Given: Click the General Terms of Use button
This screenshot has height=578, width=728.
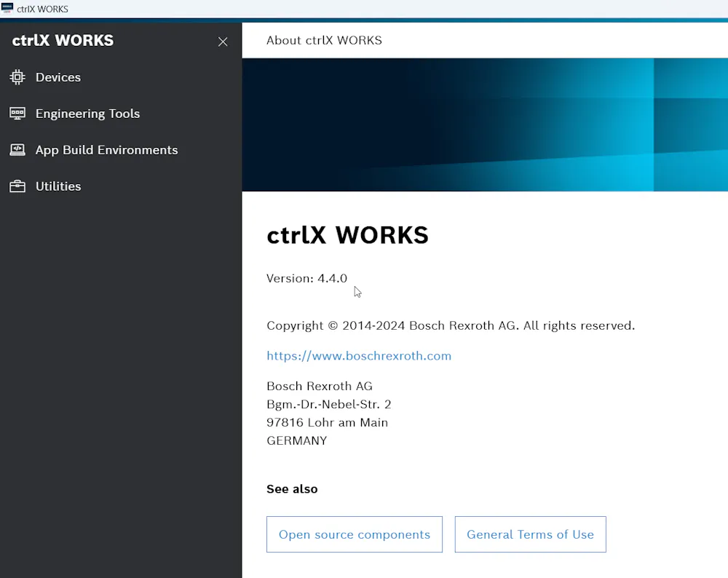Looking at the screenshot, I should 530,534.
